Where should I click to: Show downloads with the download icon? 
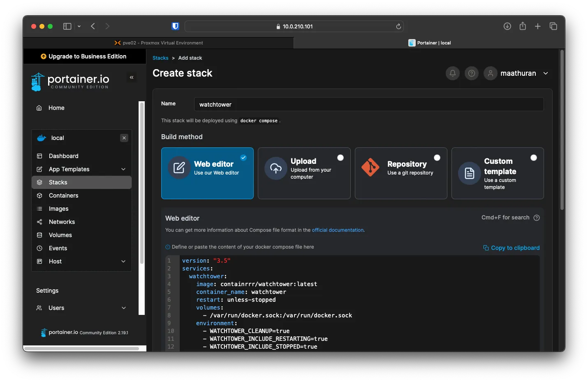tap(507, 26)
